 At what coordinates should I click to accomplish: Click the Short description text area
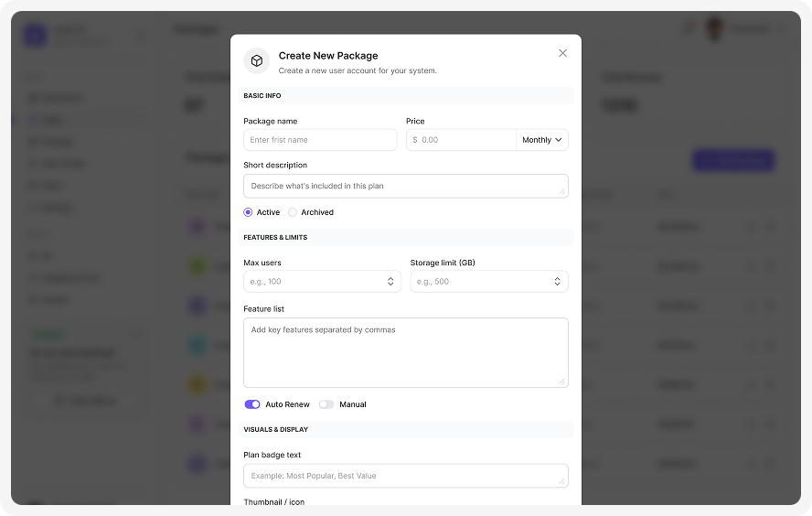point(402,186)
